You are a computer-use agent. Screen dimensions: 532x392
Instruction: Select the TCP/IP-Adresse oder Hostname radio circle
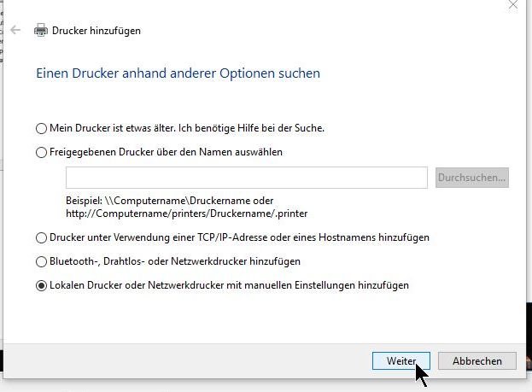[41, 237]
